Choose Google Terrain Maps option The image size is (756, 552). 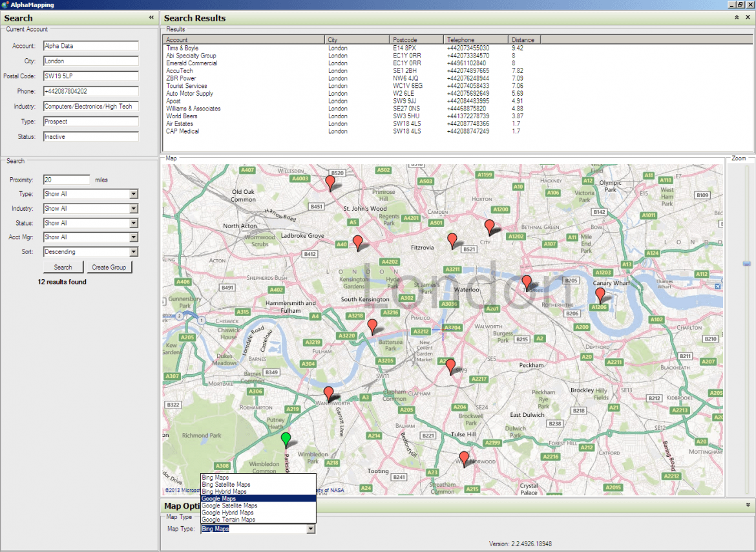pos(258,519)
